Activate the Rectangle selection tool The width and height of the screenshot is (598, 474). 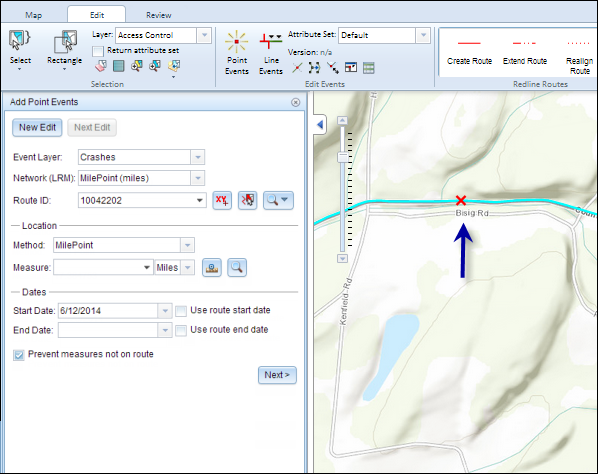pyautogui.click(x=64, y=50)
